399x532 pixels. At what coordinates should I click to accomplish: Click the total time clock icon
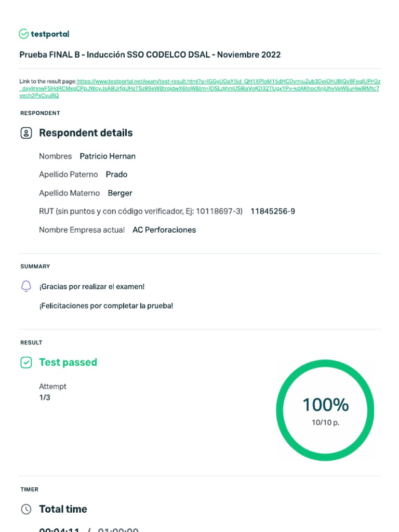click(x=26, y=509)
